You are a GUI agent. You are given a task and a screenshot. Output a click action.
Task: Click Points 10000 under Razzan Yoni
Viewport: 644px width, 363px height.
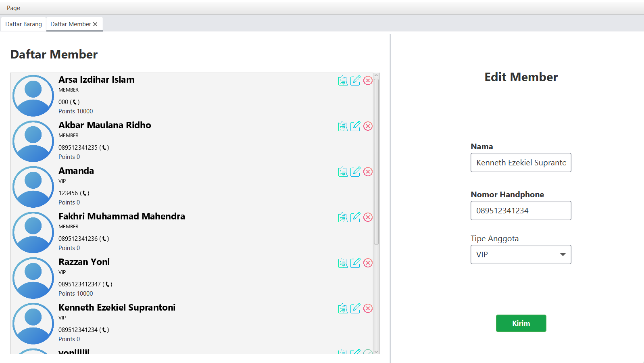(x=75, y=294)
